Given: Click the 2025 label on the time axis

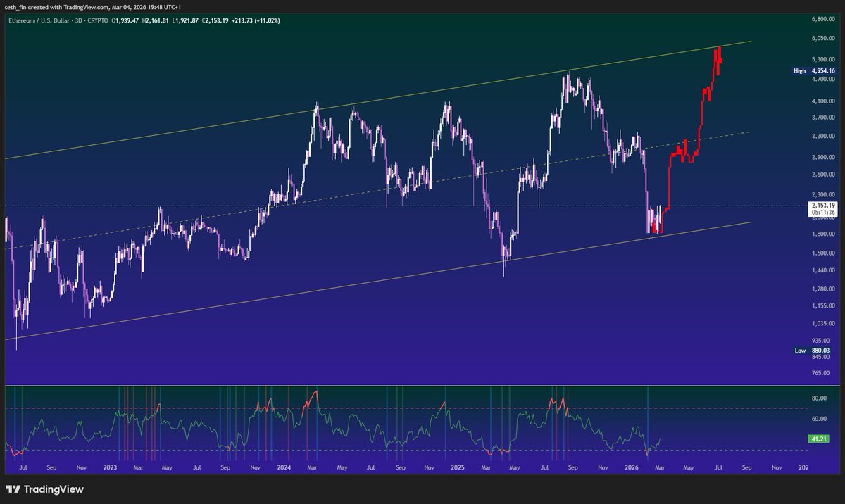Looking at the screenshot, I should tap(458, 467).
